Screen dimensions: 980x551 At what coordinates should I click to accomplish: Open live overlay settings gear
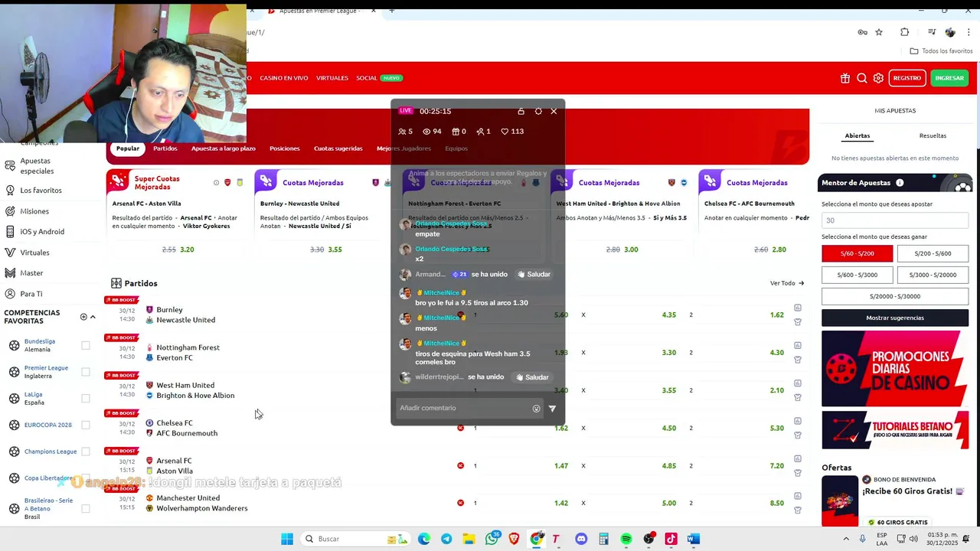tap(538, 111)
